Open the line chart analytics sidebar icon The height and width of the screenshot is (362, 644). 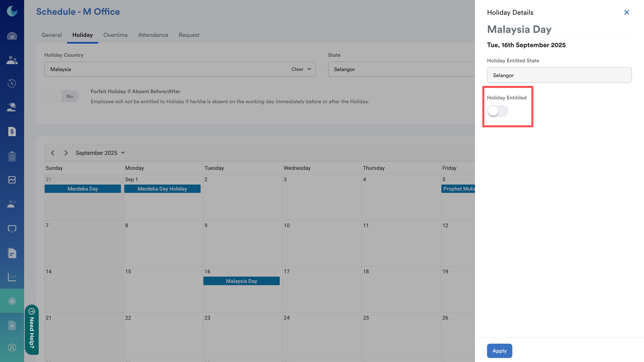[12, 277]
